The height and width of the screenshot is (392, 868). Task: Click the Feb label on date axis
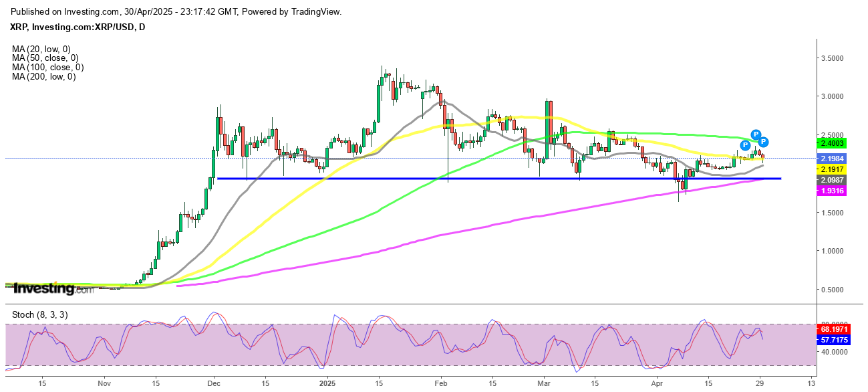tap(440, 384)
